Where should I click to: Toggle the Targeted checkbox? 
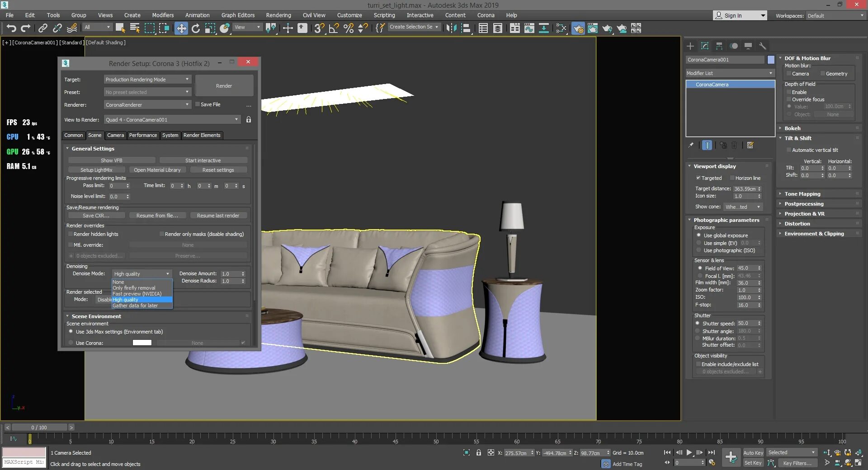coord(698,178)
